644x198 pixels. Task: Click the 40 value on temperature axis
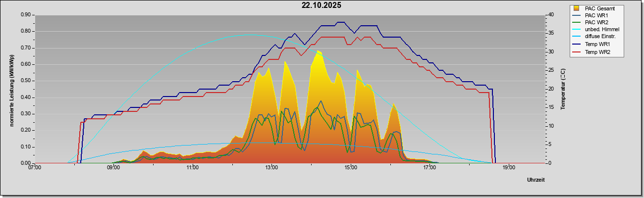tap(550, 15)
